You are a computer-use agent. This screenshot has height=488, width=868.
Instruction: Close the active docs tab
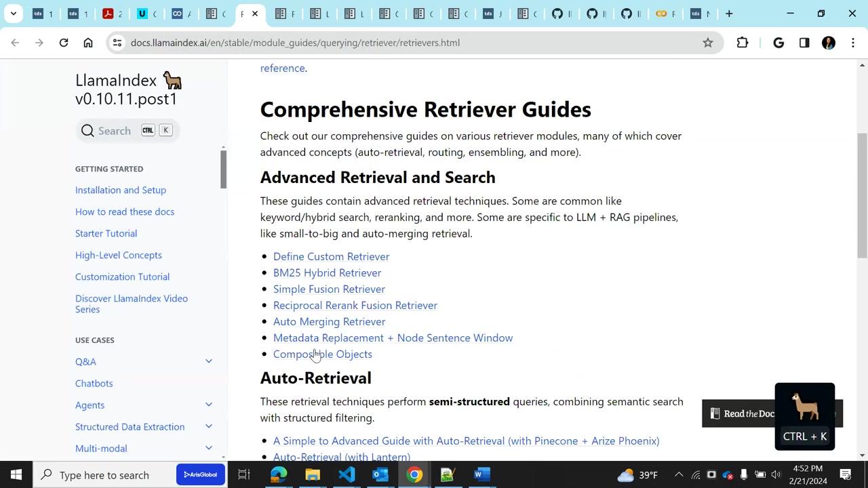pos(255,14)
